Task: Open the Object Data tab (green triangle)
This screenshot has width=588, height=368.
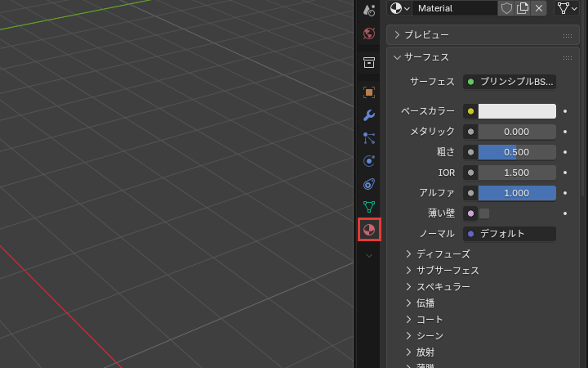Action: pos(369,207)
